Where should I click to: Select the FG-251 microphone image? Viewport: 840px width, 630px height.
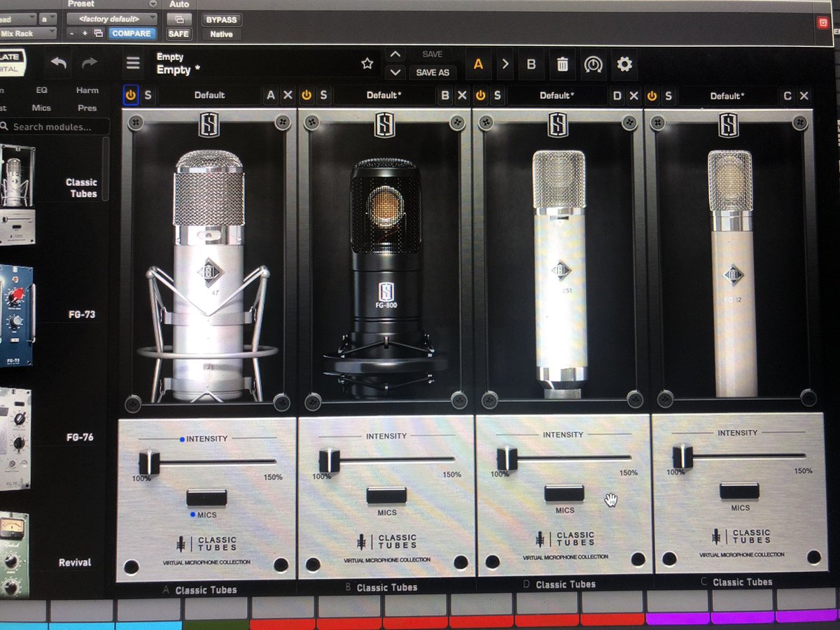click(x=559, y=273)
